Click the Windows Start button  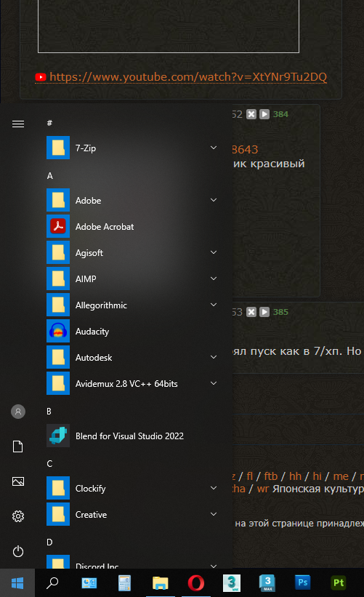tap(17, 582)
